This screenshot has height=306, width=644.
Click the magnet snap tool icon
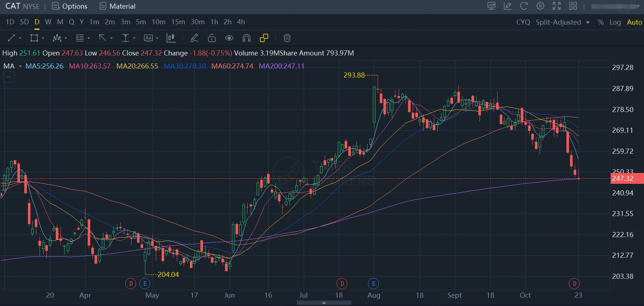246,38
